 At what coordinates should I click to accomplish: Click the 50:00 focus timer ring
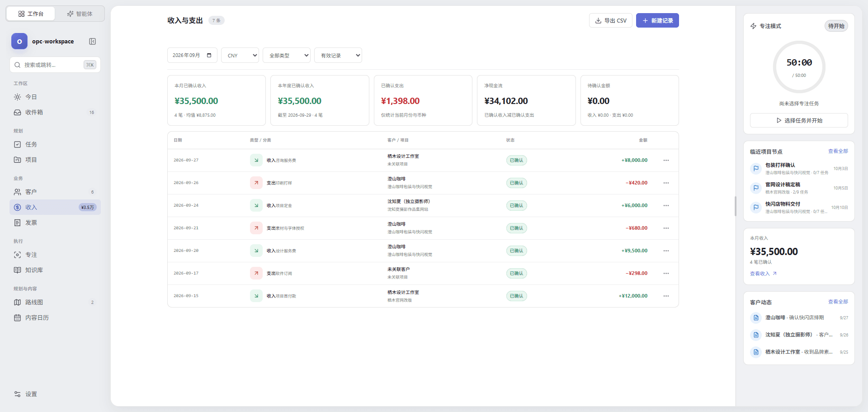click(x=799, y=67)
